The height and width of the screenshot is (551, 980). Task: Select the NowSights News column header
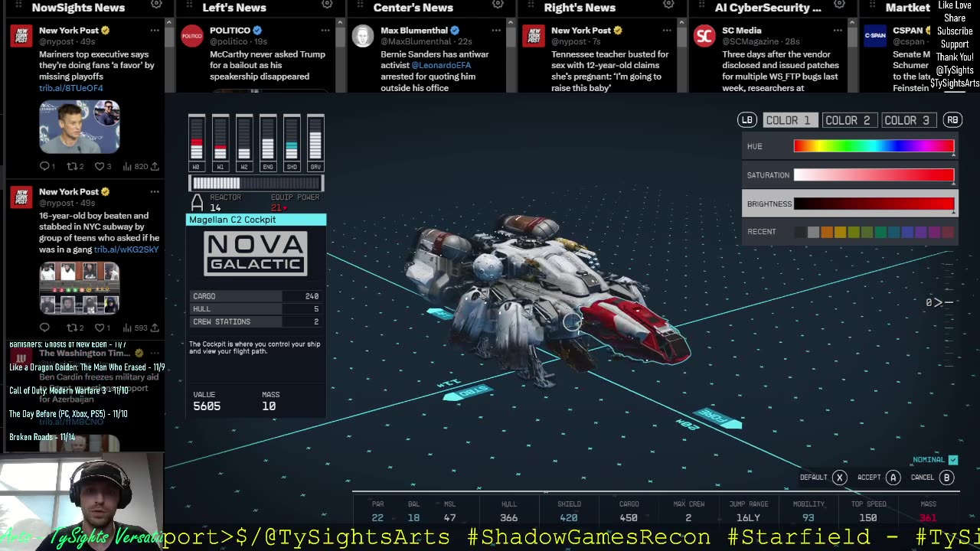78,8
